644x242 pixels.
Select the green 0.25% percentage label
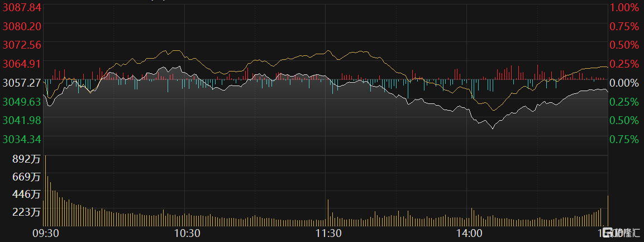coord(624,102)
